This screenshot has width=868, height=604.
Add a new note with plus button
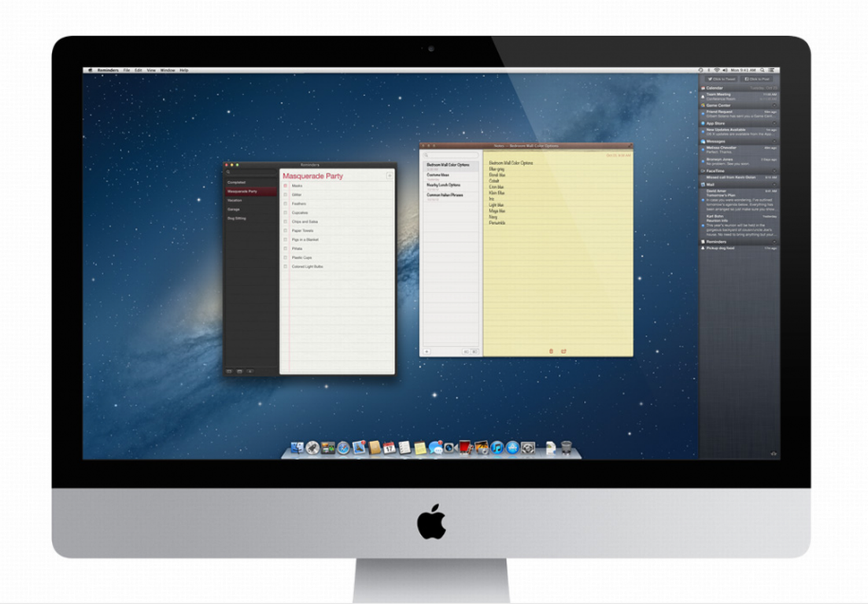click(x=427, y=352)
